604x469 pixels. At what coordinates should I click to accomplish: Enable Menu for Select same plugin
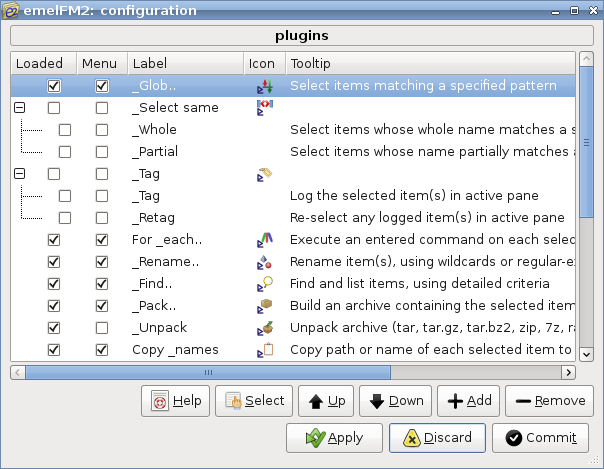click(x=102, y=108)
